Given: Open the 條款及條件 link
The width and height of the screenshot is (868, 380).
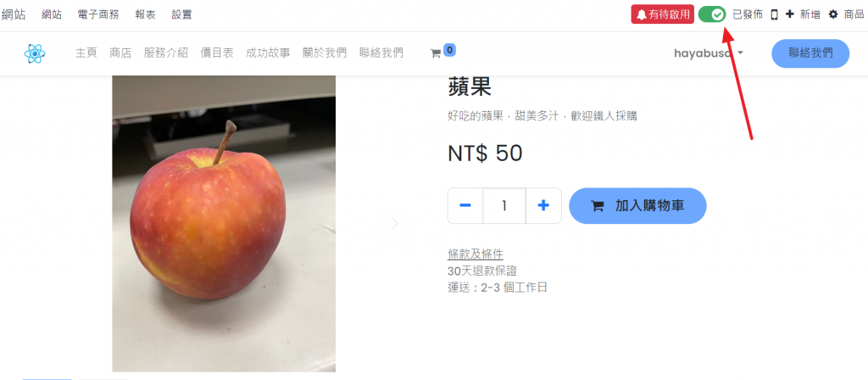Looking at the screenshot, I should pos(475,254).
